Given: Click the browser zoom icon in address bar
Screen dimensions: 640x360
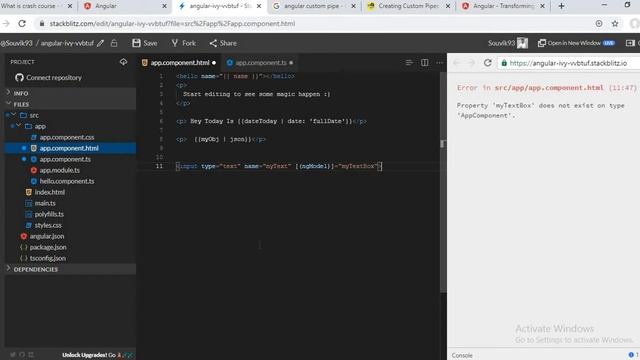Looking at the screenshot, I should pos(599,24).
